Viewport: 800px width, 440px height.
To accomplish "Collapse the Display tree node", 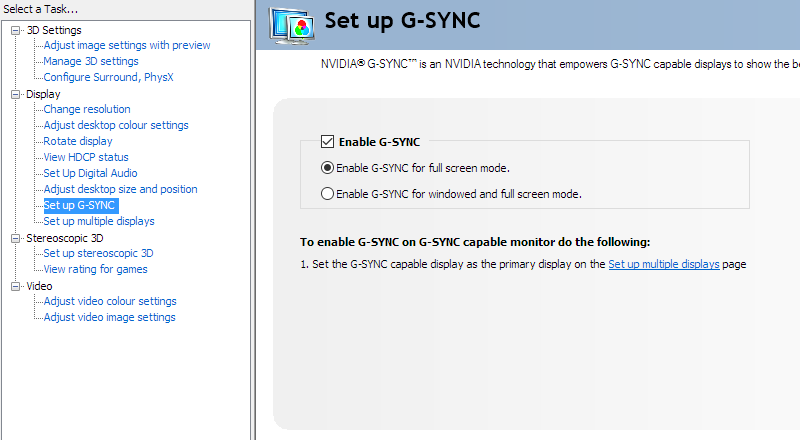I will click(x=16, y=94).
